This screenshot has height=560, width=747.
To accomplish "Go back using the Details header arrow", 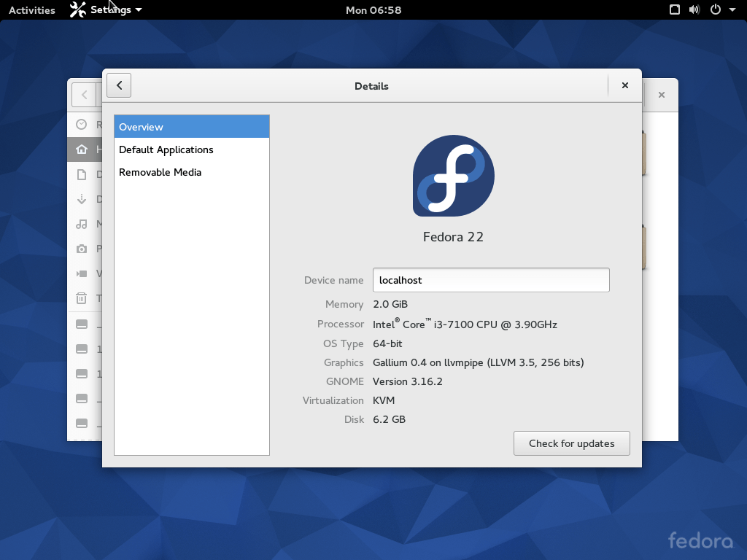I will click(119, 85).
